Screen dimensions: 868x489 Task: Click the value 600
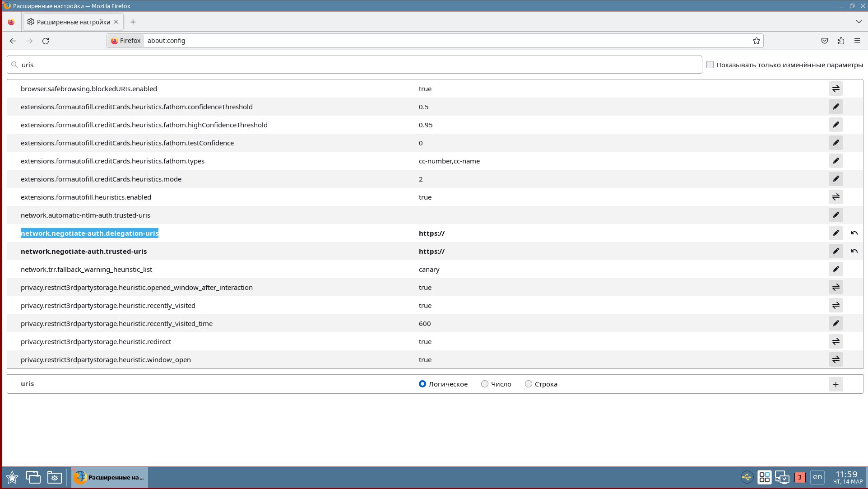(x=425, y=323)
